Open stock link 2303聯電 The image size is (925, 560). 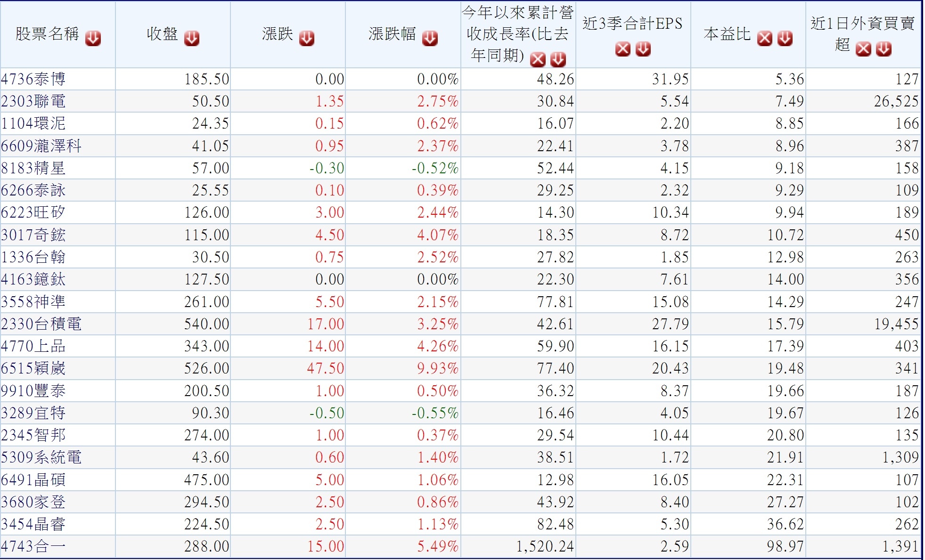coord(33,101)
